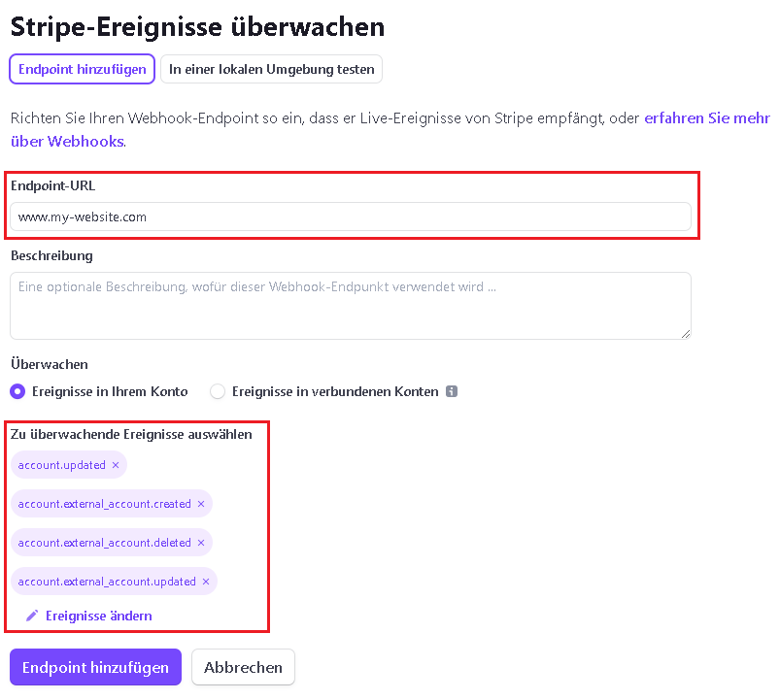Remove the account.external_account.created event
The image size is (780, 700).
click(201, 504)
